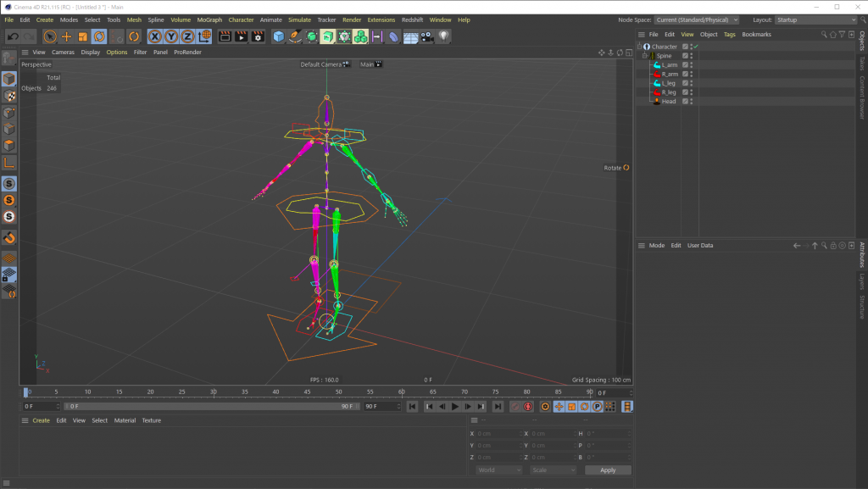Go to end of animation

[498, 407]
